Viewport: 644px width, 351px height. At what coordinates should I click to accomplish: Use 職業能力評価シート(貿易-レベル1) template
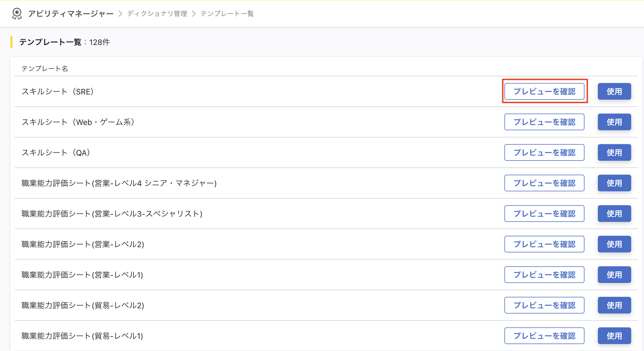pos(614,336)
